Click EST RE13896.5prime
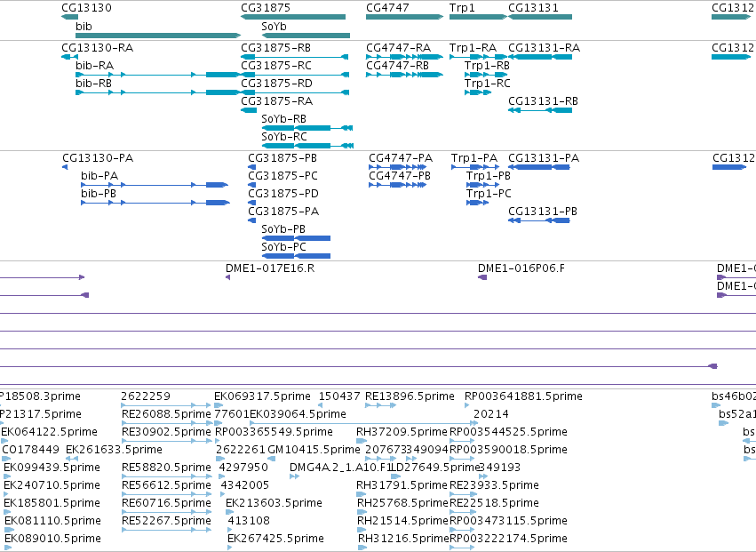The width and height of the screenshot is (756, 552). point(410,396)
